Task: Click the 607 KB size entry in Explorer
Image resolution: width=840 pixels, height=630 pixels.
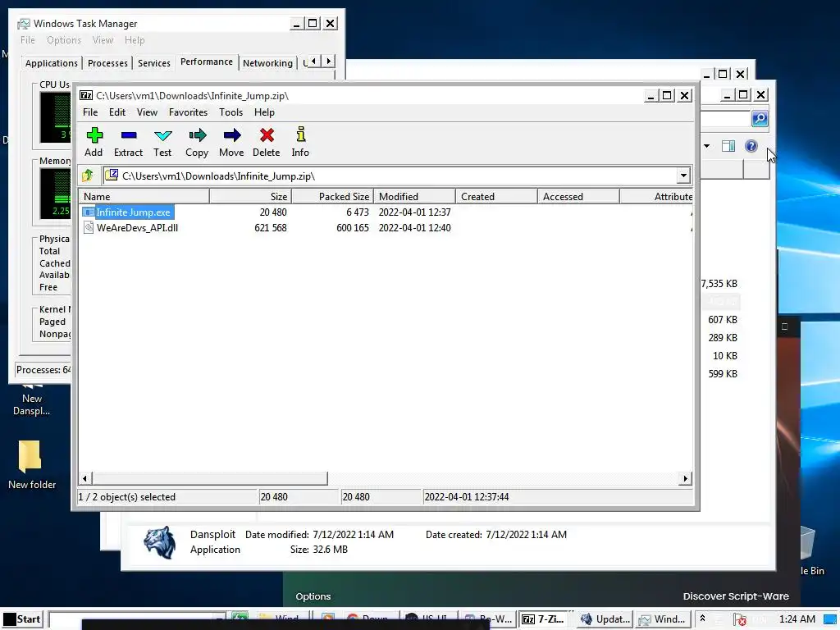Action: point(723,320)
